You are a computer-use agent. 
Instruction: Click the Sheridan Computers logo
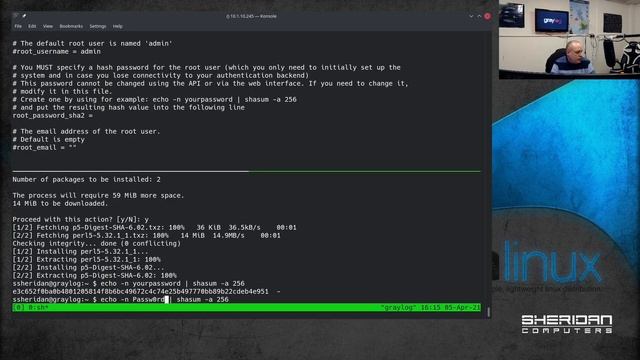tap(567, 324)
